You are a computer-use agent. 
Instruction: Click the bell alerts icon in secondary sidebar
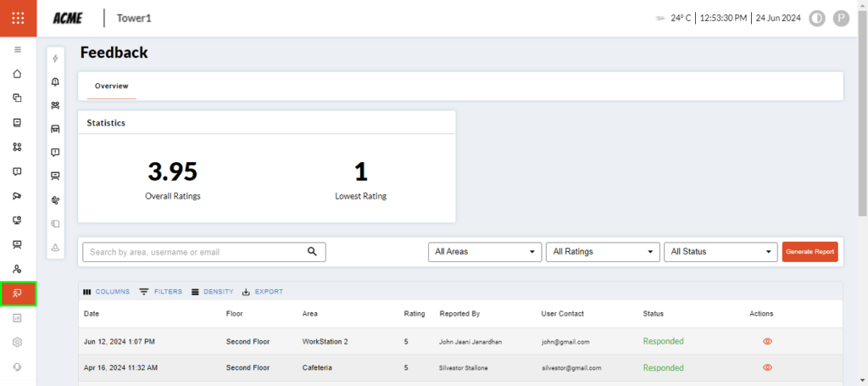tap(55, 82)
